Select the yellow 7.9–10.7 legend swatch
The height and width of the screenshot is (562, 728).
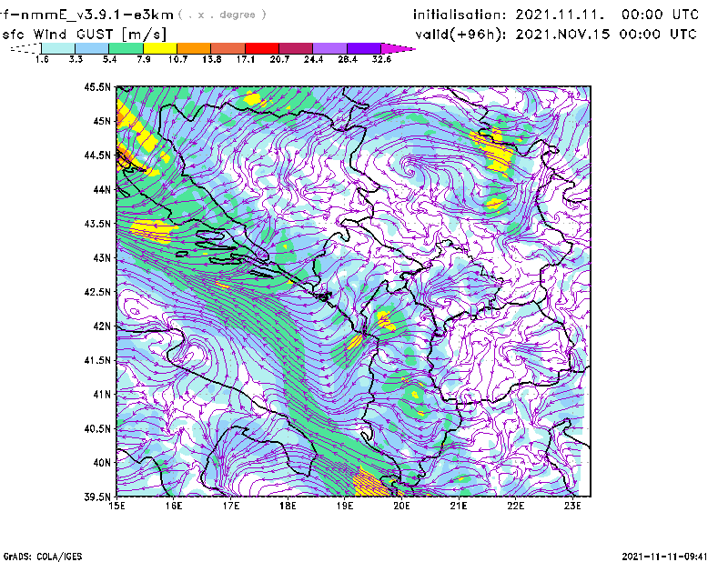[x=160, y=48]
